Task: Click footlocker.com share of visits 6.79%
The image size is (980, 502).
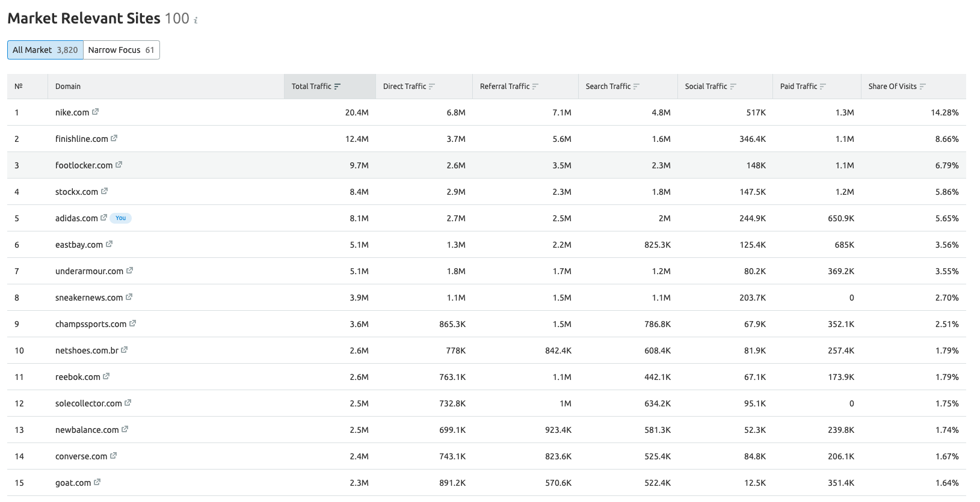Action: (x=947, y=165)
